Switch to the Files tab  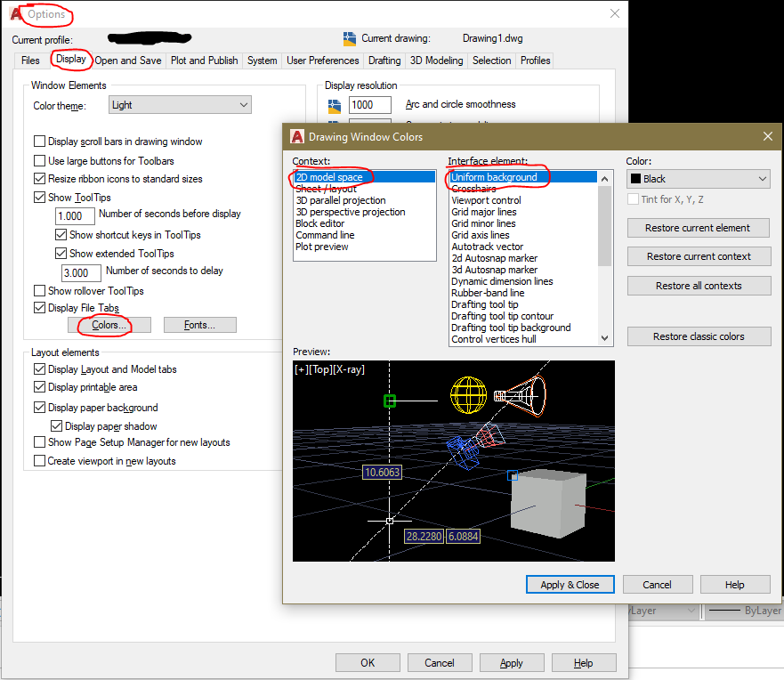coord(30,61)
